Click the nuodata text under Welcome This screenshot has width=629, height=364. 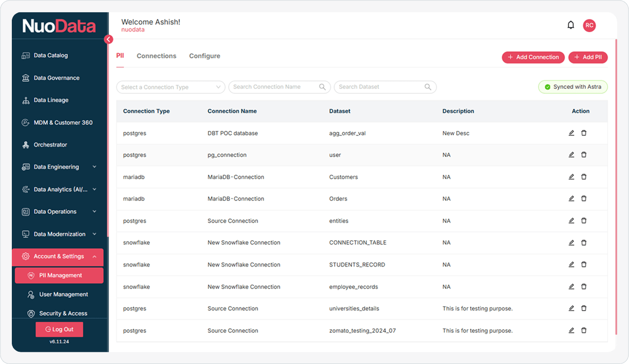point(133,30)
